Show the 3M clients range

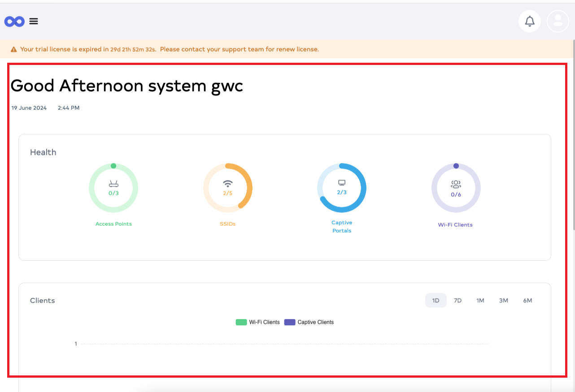pyautogui.click(x=503, y=301)
